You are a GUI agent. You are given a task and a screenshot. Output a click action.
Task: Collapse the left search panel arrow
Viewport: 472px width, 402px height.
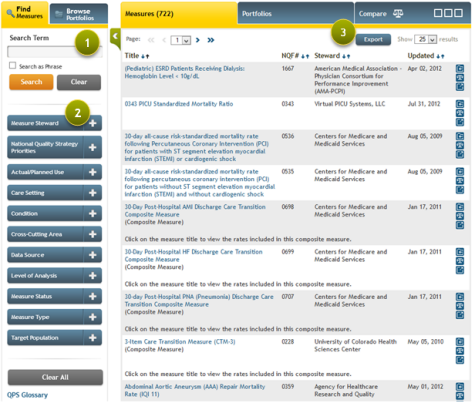click(115, 37)
